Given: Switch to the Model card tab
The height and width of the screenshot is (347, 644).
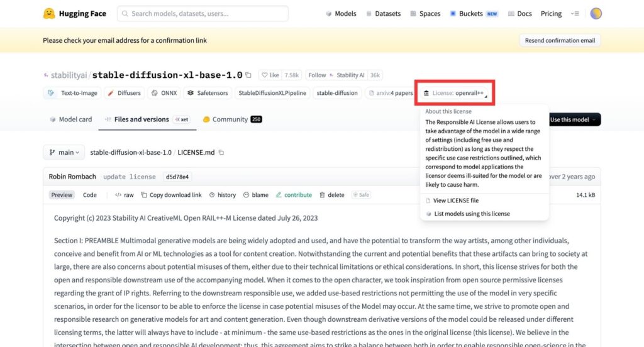Looking at the screenshot, I should (x=70, y=119).
